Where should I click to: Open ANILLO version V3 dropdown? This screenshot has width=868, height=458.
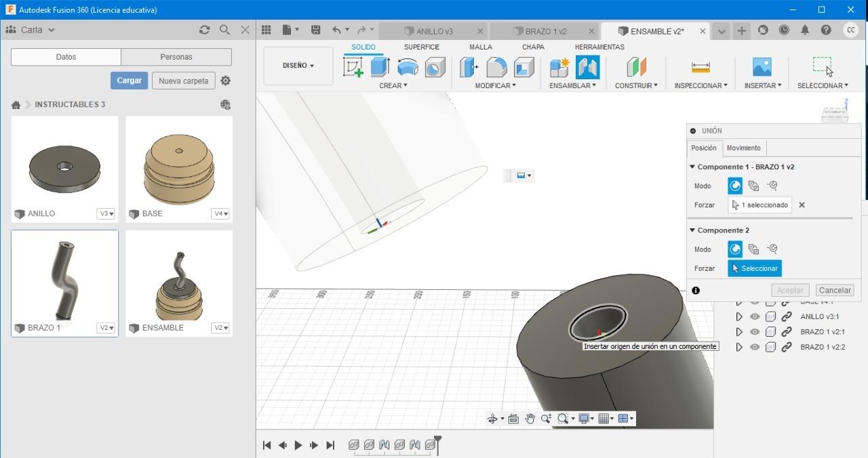106,214
